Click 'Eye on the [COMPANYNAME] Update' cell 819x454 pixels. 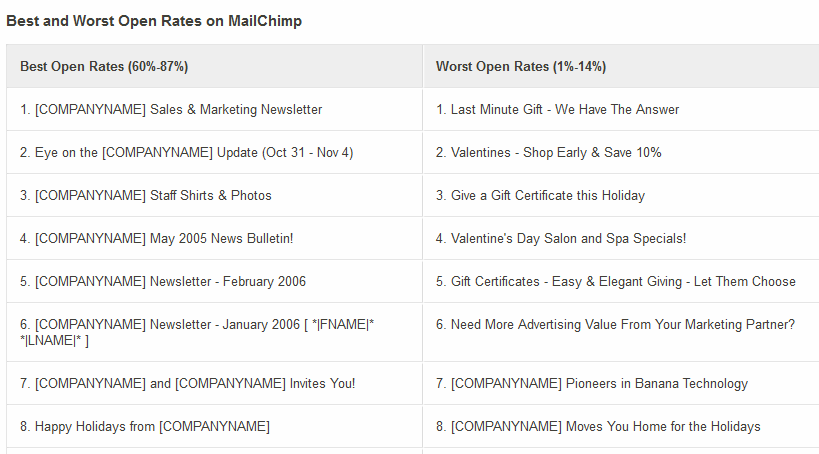214,153
